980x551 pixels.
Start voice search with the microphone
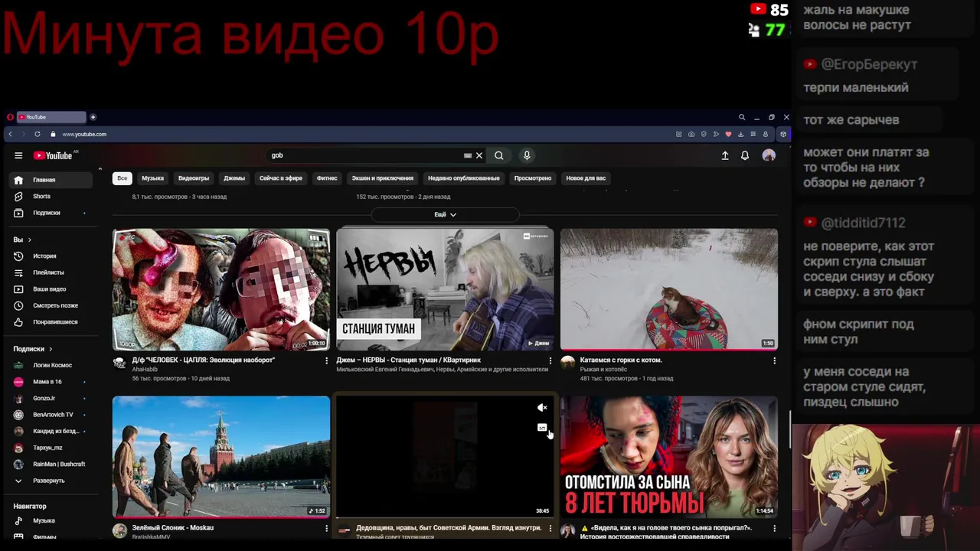(x=527, y=155)
